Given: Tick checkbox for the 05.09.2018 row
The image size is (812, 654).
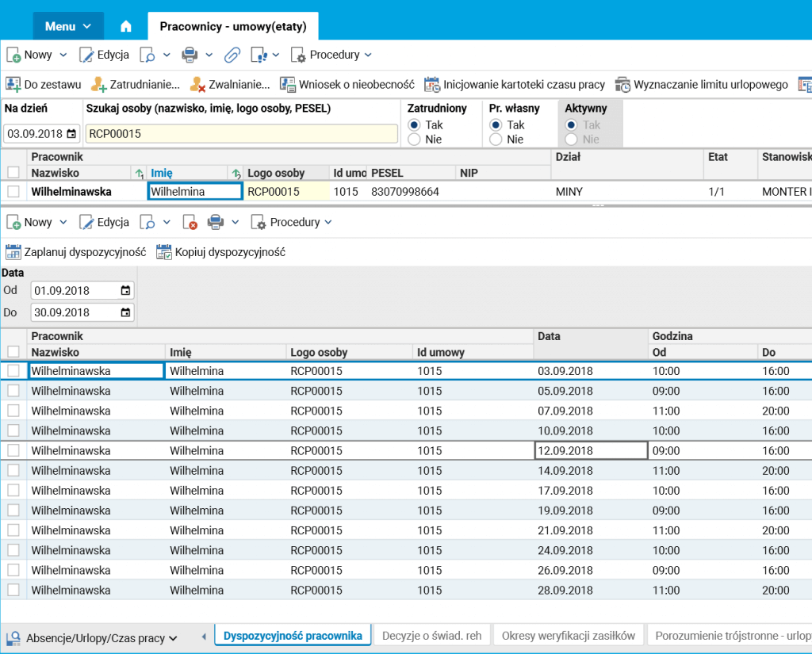Looking at the screenshot, I should pos(13,391).
